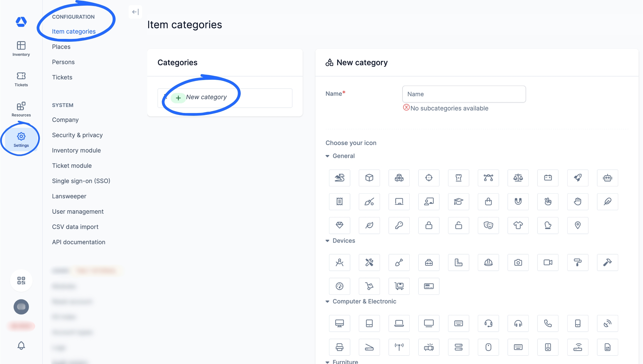The height and width of the screenshot is (364, 643).
Task: Choose the robot icon for the category
Action: coord(607,178)
